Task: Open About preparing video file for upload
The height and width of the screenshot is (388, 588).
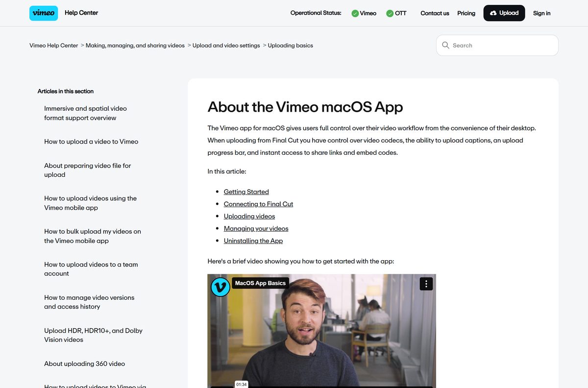Action: pos(87,170)
